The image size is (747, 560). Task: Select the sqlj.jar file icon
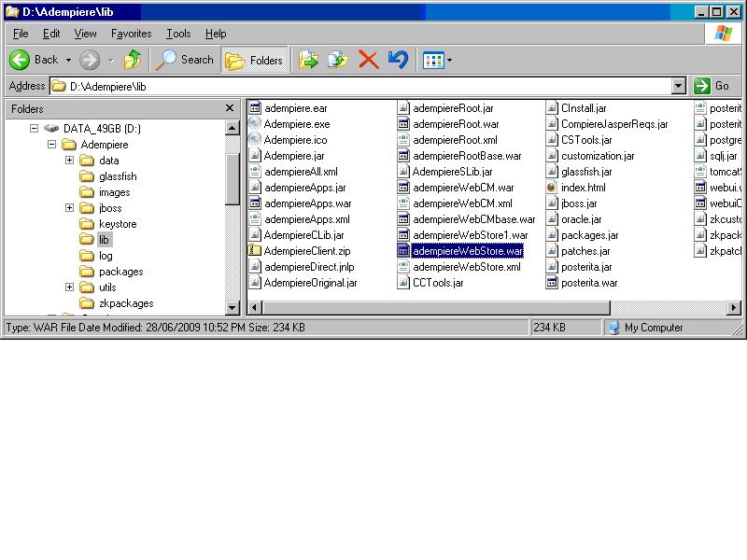[699, 155]
